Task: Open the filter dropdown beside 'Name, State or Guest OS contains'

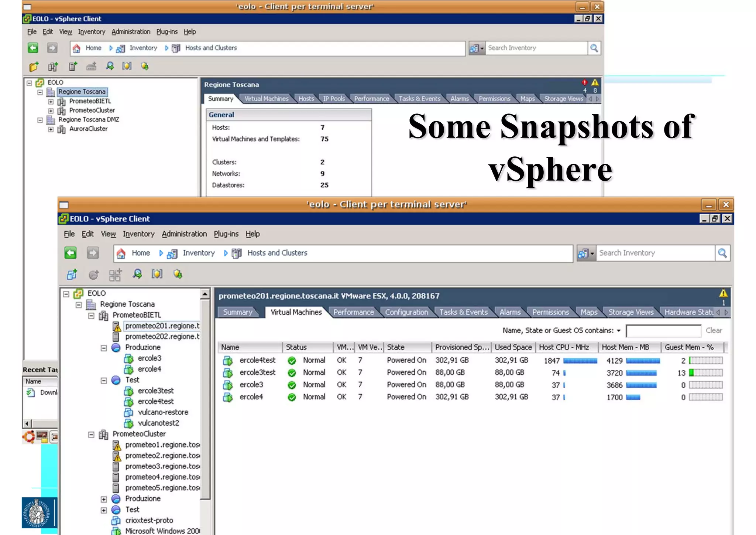Action: coord(619,331)
